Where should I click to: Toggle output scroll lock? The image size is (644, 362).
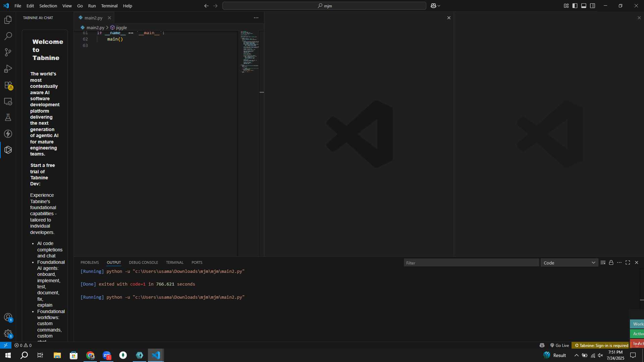pos(611,263)
